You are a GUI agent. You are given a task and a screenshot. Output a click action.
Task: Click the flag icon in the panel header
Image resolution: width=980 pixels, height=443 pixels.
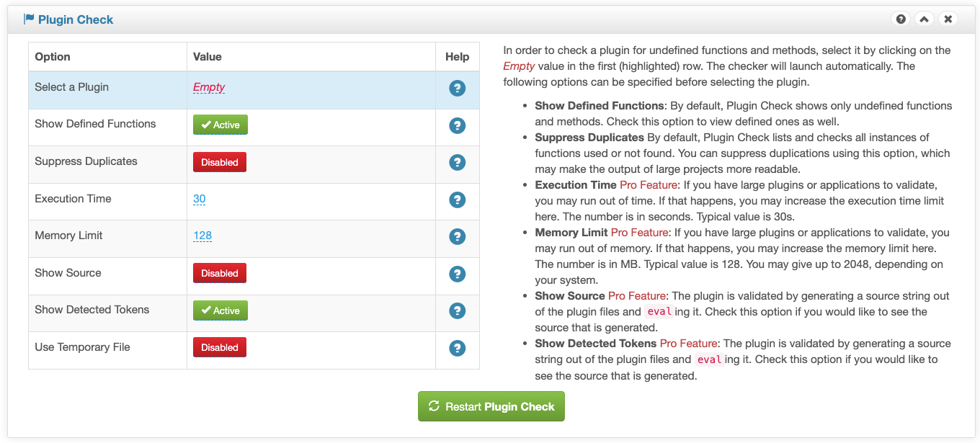pos(27,19)
